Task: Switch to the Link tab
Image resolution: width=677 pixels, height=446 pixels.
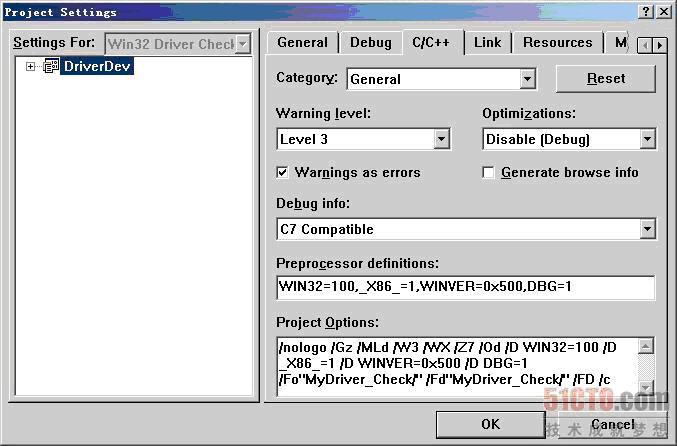Action: [x=487, y=42]
